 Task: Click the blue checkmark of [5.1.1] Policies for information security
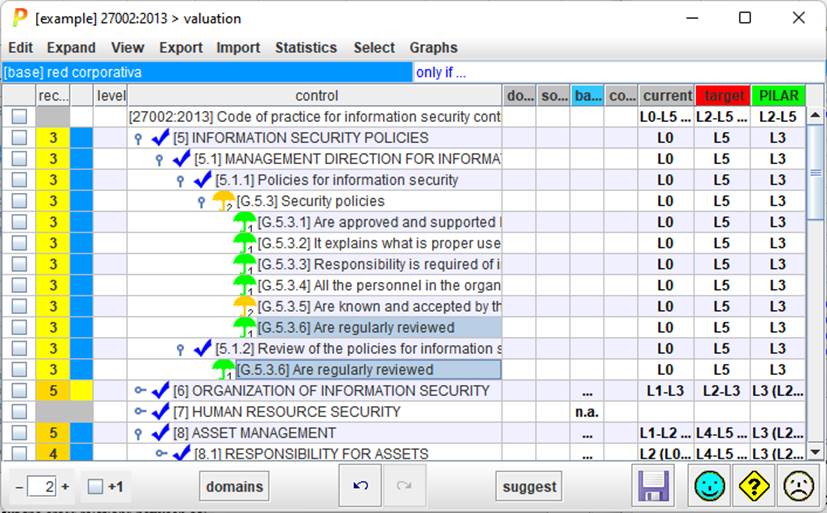click(x=203, y=180)
